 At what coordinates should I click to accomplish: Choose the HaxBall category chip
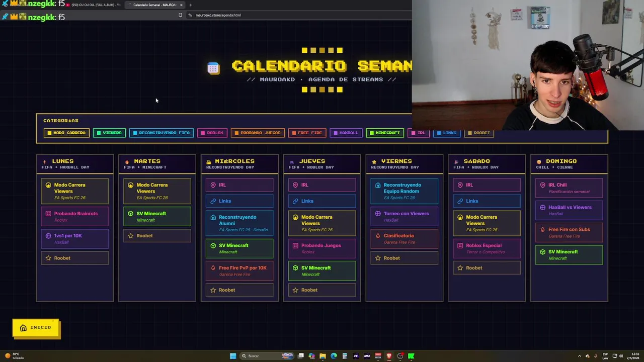tap(346, 133)
